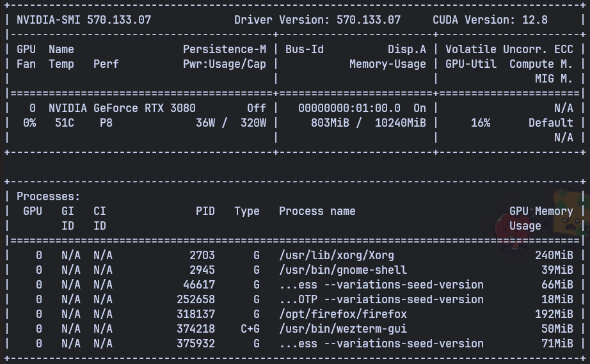Click the CUDA Version 12.8 text
The image size is (590, 364).
tap(490, 20)
